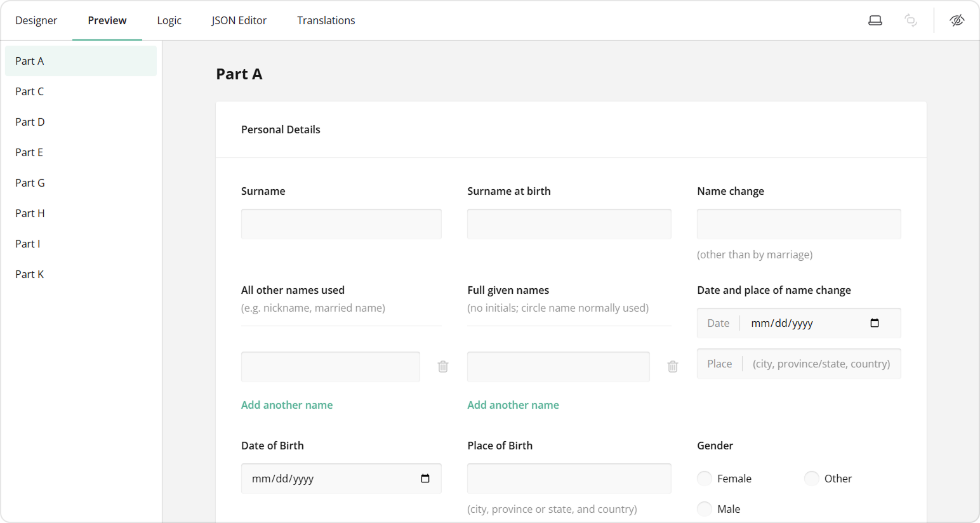Open the name change date picker

point(875,322)
